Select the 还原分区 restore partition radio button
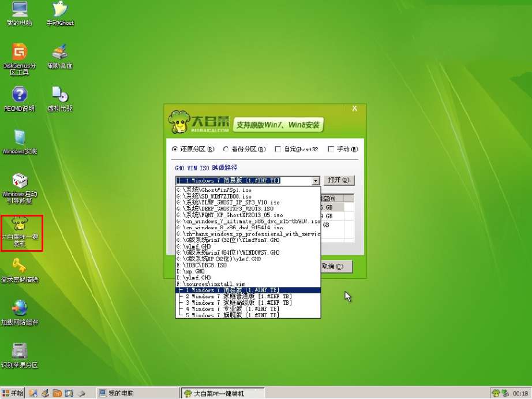 pos(176,149)
